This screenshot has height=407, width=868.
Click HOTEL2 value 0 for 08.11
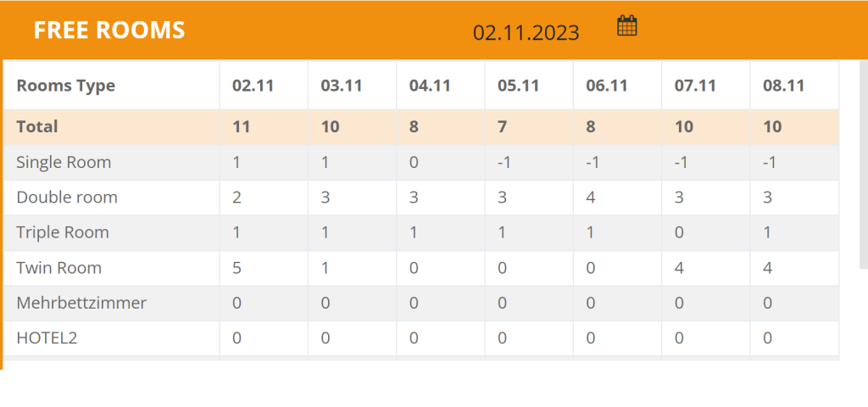pyautogui.click(x=768, y=338)
